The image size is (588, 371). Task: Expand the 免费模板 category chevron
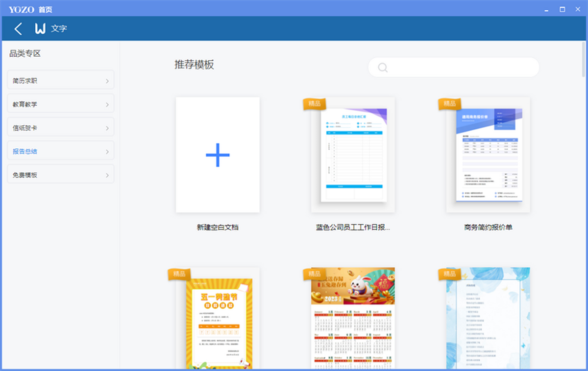coord(107,175)
